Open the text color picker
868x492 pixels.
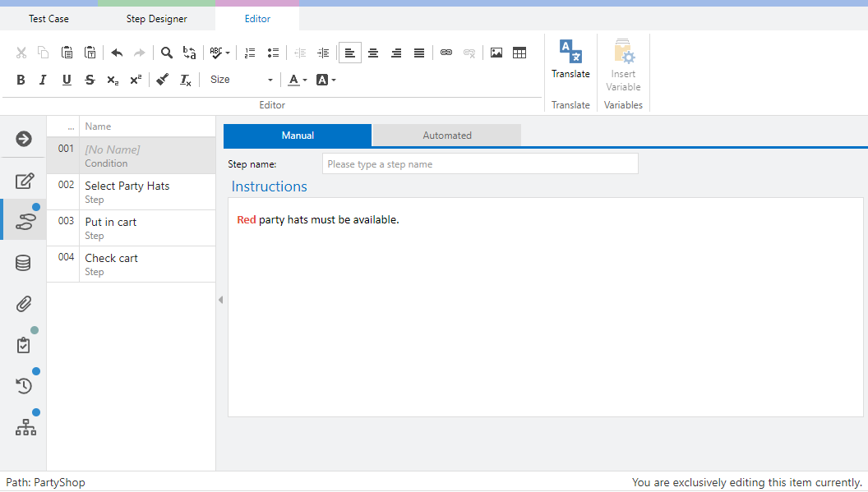(297, 80)
